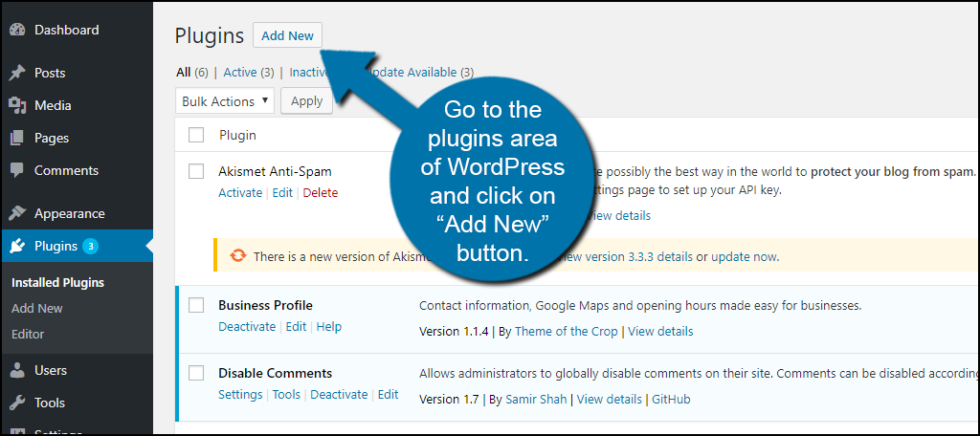Viewport: 980px width, 436px height.
Task: Open Media via its sidebar icon
Action: click(17, 106)
